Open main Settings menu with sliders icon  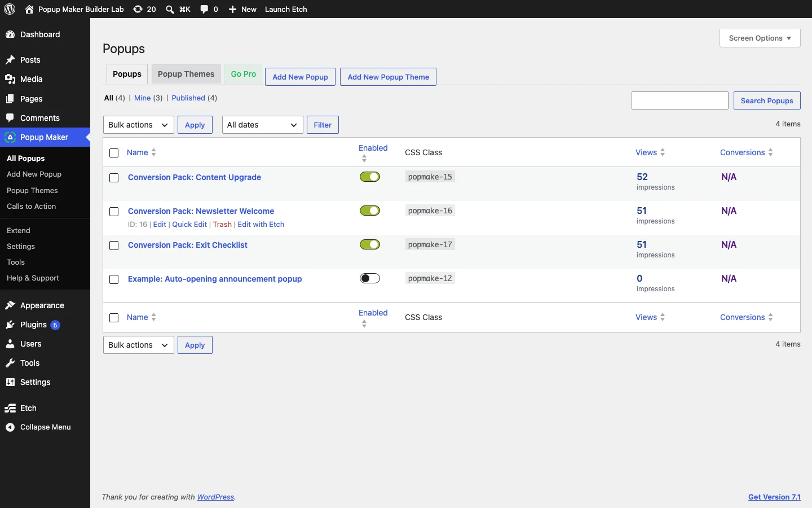coord(45,382)
